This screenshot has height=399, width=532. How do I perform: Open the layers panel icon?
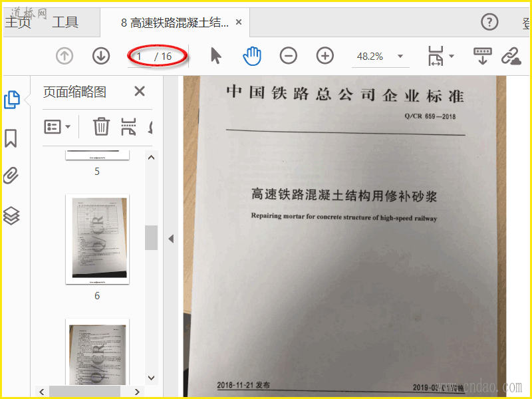[11, 215]
